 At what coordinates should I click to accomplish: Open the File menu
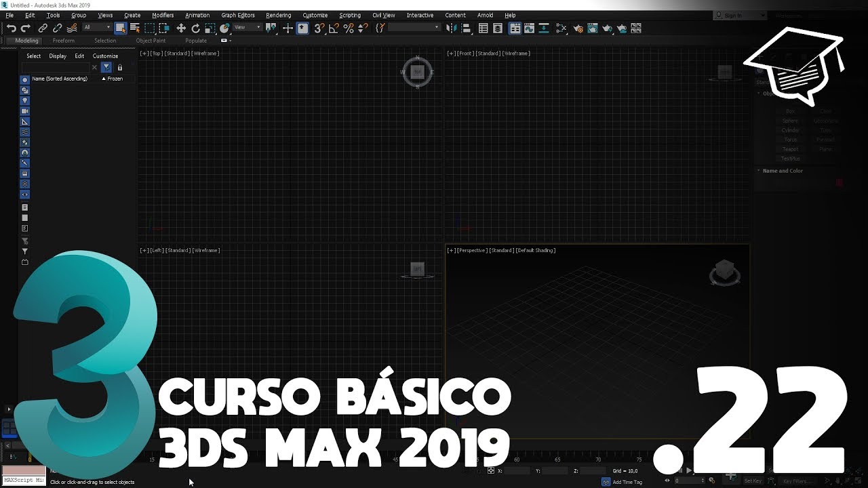pyautogui.click(x=9, y=15)
